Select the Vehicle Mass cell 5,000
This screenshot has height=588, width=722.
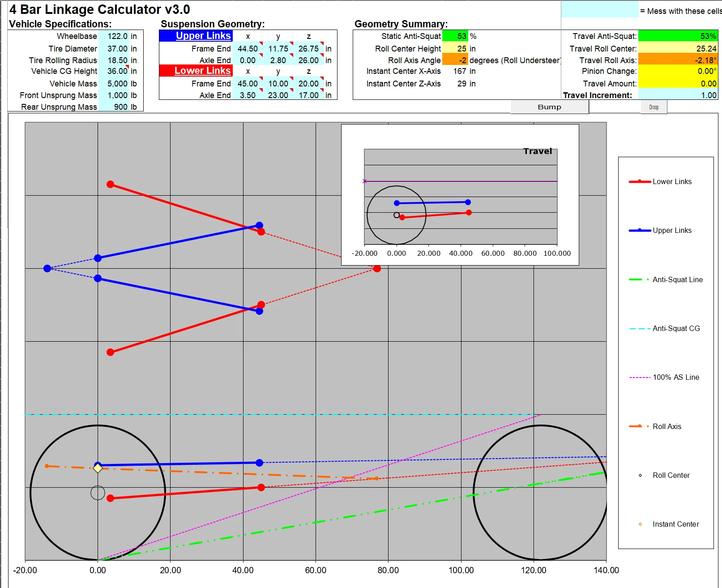(x=114, y=83)
